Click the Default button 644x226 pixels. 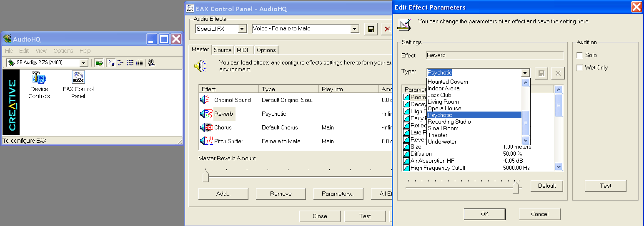click(546, 186)
